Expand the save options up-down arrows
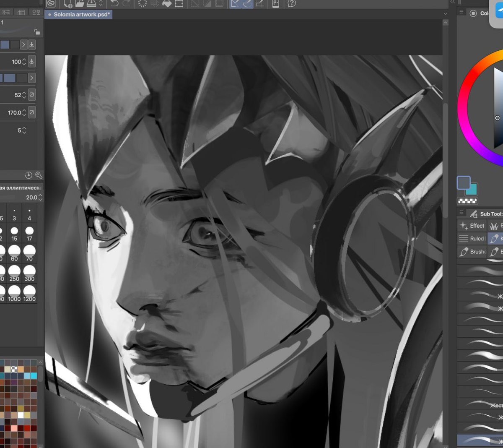 click(101, 3)
